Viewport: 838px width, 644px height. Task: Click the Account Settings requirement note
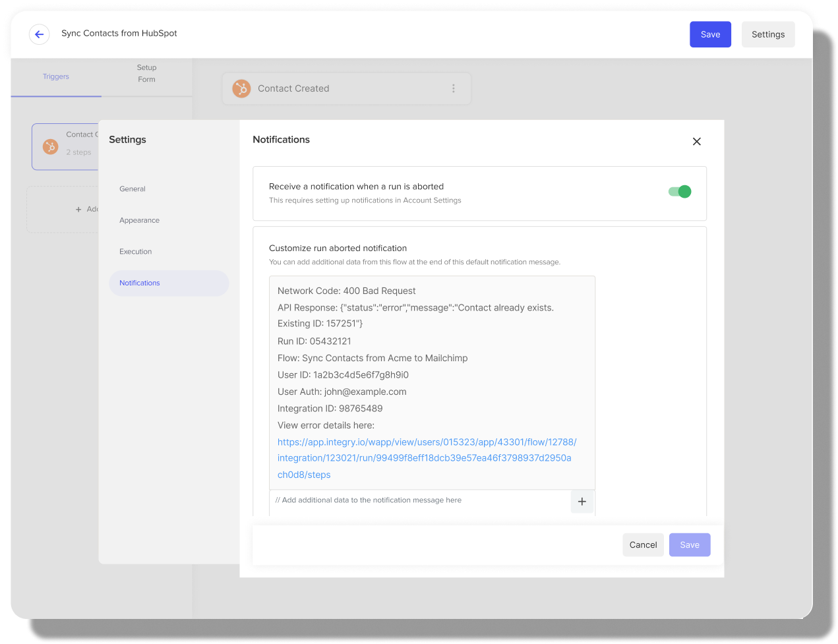coord(365,200)
